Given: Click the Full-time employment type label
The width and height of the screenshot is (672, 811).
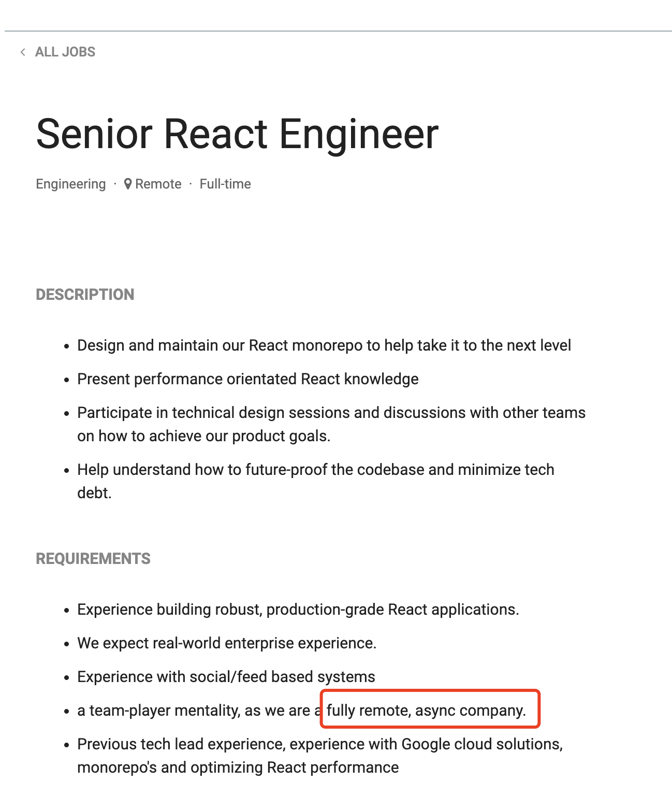Looking at the screenshot, I should click(x=225, y=184).
